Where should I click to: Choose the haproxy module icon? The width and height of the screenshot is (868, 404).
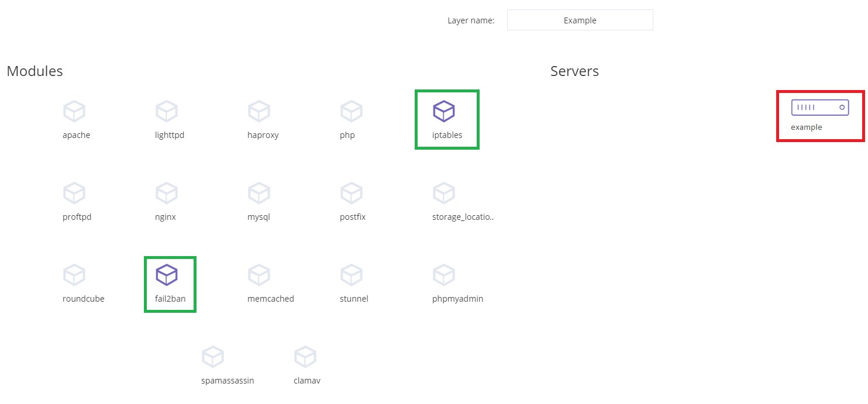pos(259,111)
